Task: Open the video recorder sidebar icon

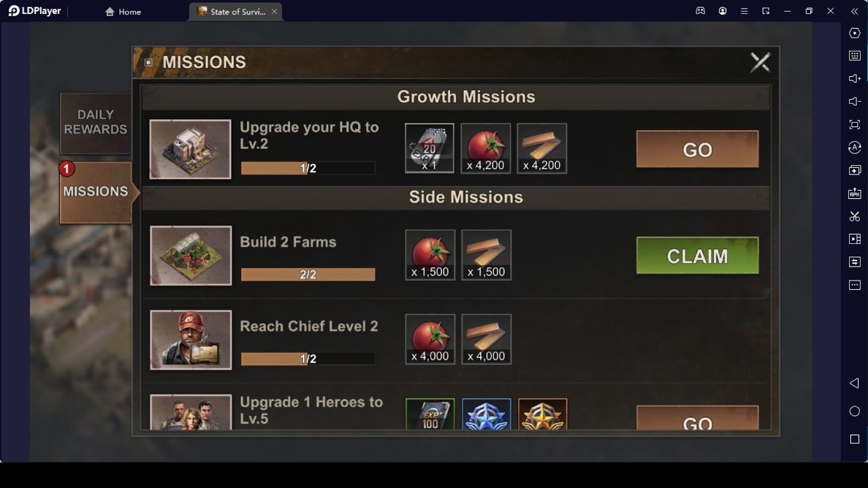Action: pyautogui.click(x=854, y=239)
